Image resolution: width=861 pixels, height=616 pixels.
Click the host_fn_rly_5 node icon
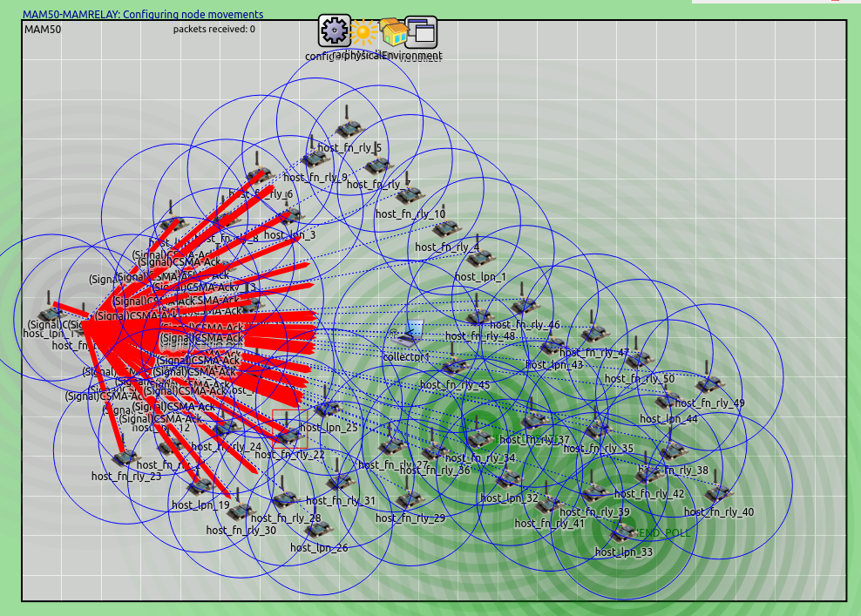[349, 124]
